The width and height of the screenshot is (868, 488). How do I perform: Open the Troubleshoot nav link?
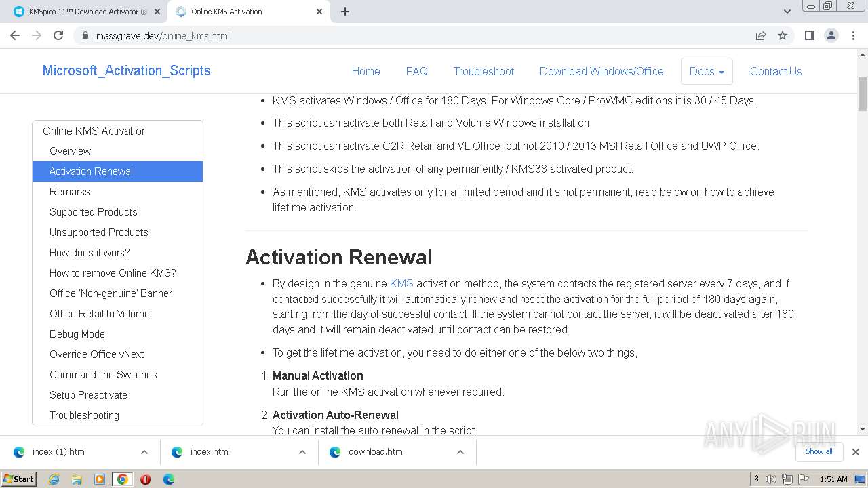(484, 71)
